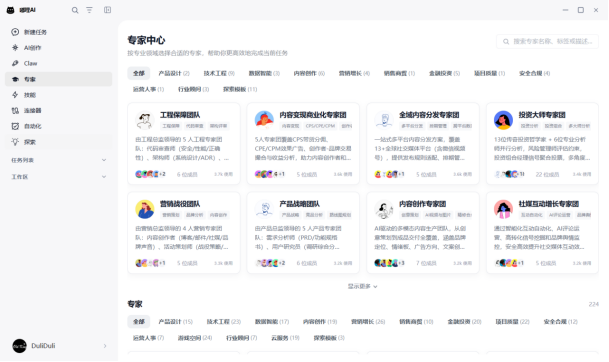Open AI创作 from the sidebar
Image resolution: width=609 pixels, height=362 pixels.
(x=59, y=47)
